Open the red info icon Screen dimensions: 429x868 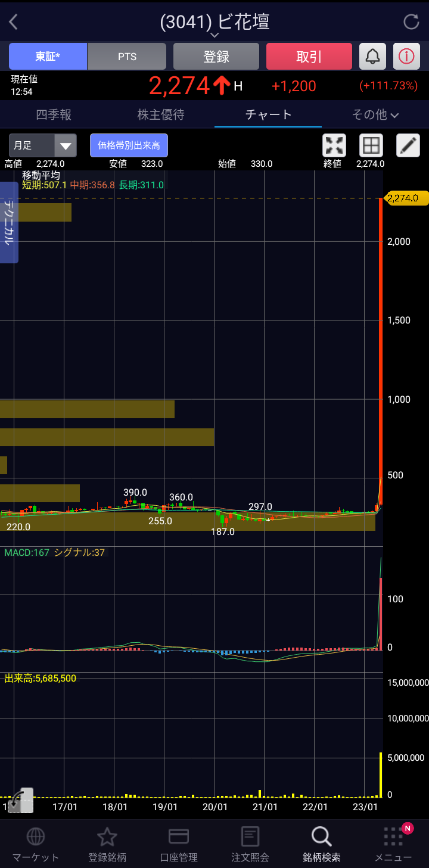[x=406, y=57]
